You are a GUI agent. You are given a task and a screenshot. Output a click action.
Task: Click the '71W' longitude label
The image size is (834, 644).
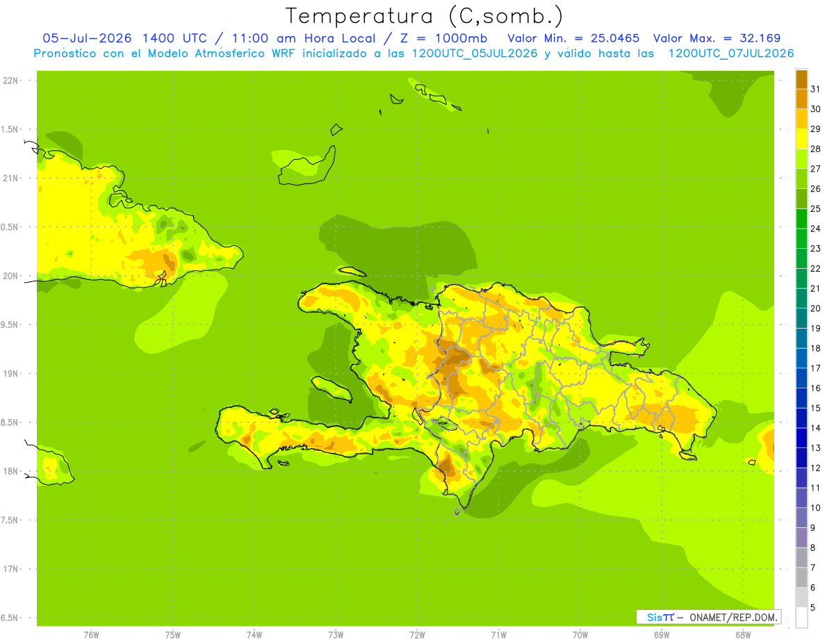point(498,635)
